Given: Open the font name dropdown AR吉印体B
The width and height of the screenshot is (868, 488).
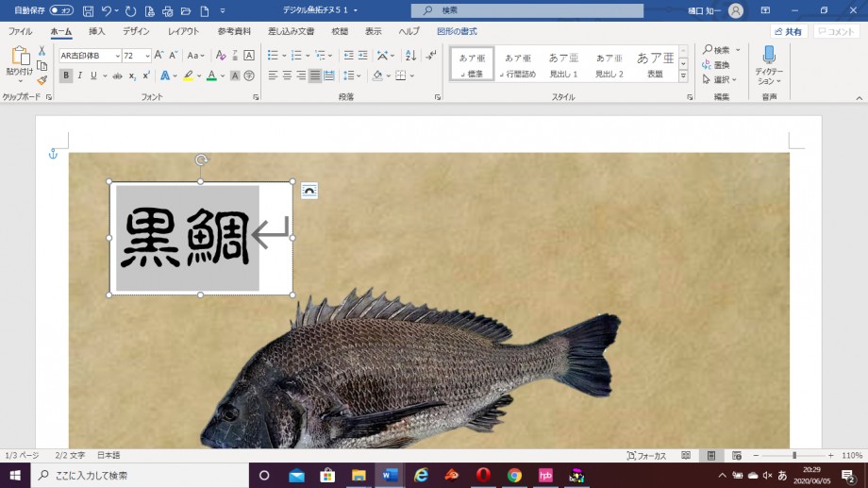Looking at the screenshot, I should tap(117, 56).
